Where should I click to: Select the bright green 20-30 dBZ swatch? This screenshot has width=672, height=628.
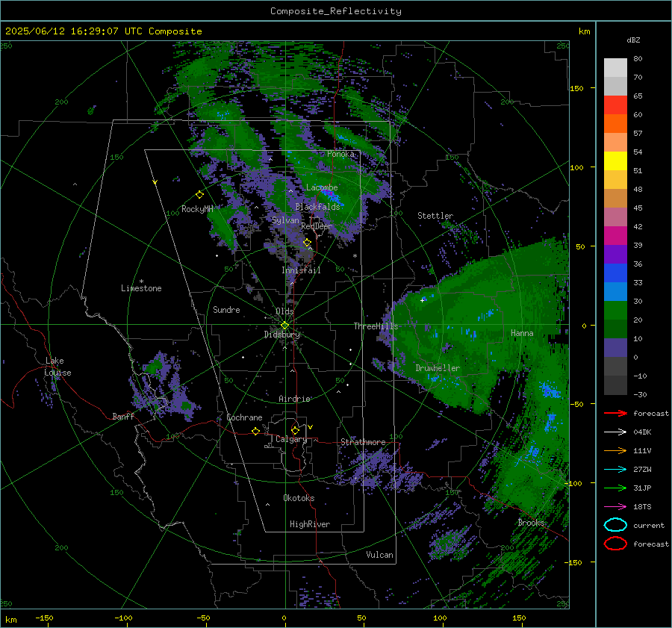pyautogui.click(x=615, y=311)
